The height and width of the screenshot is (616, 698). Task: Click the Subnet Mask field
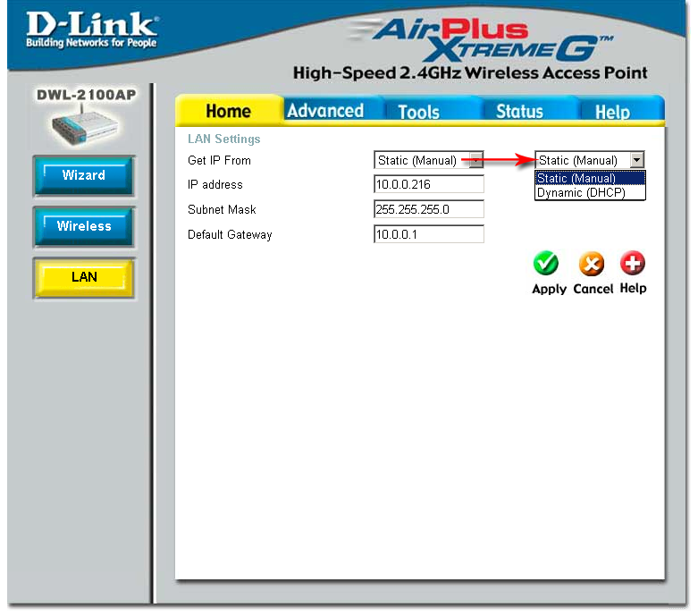[x=429, y=209]
